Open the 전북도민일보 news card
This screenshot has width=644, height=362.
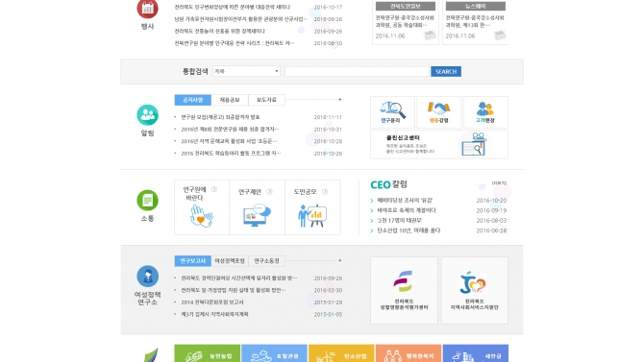pos(405,22)
